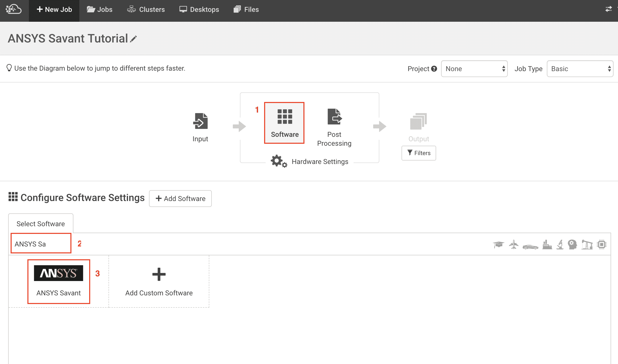618x364 pixels.
Task: Click the software search field
Action: point(41,244)
